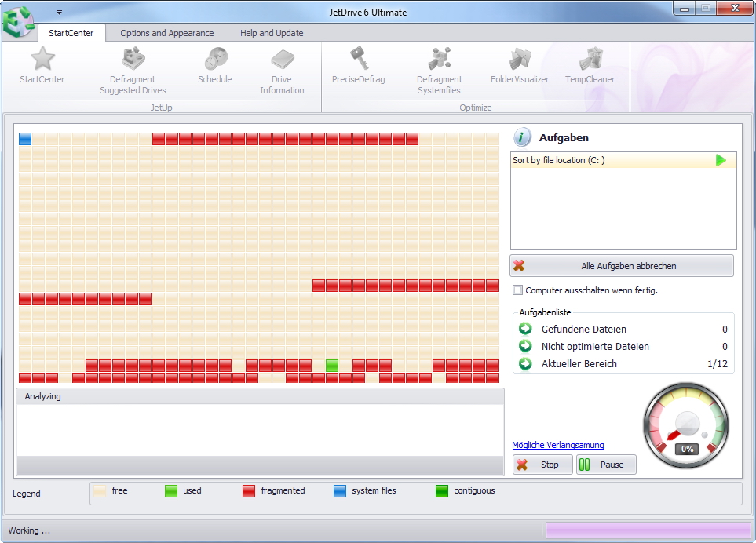Click the JetDrive application logo button
756x543 pixels.
19,20
